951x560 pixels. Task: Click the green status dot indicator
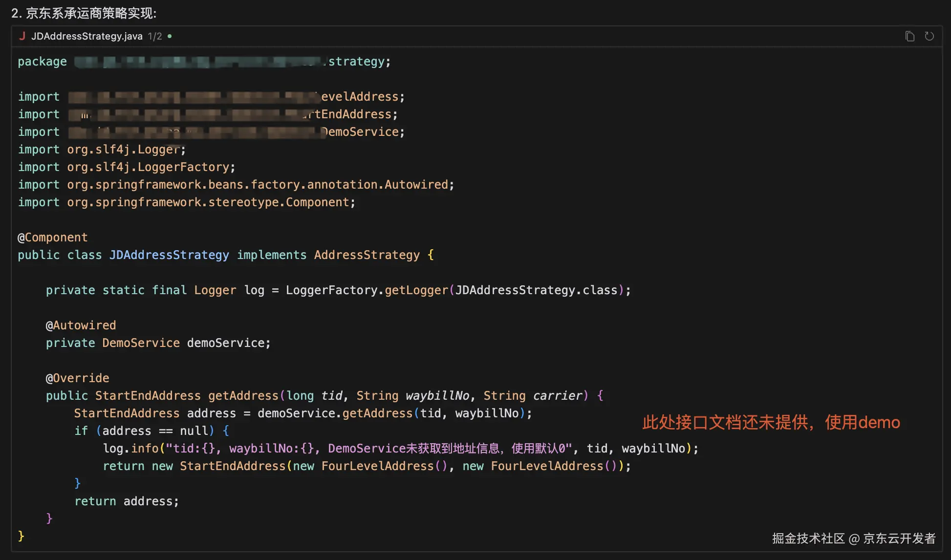170,36
